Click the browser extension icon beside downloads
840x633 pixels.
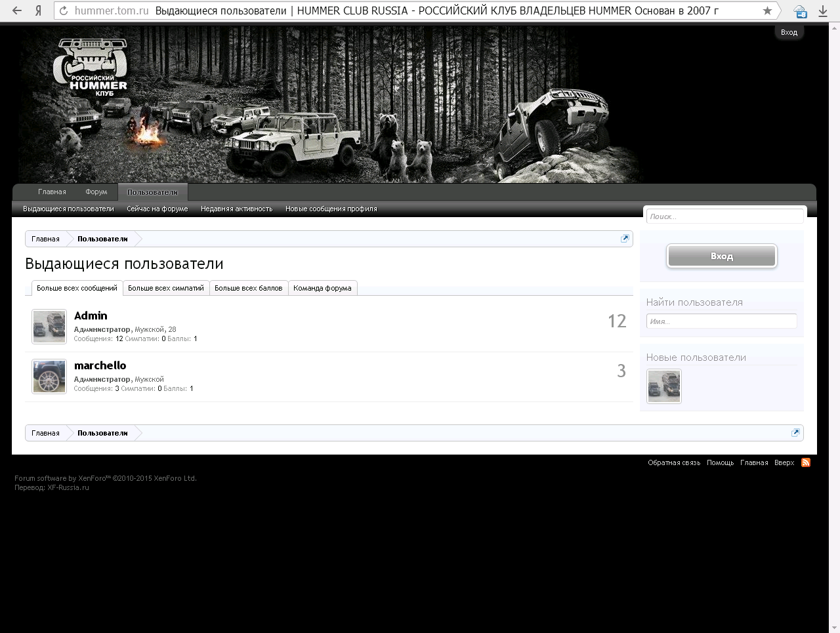pyautogui.click(x=800, y=11)
